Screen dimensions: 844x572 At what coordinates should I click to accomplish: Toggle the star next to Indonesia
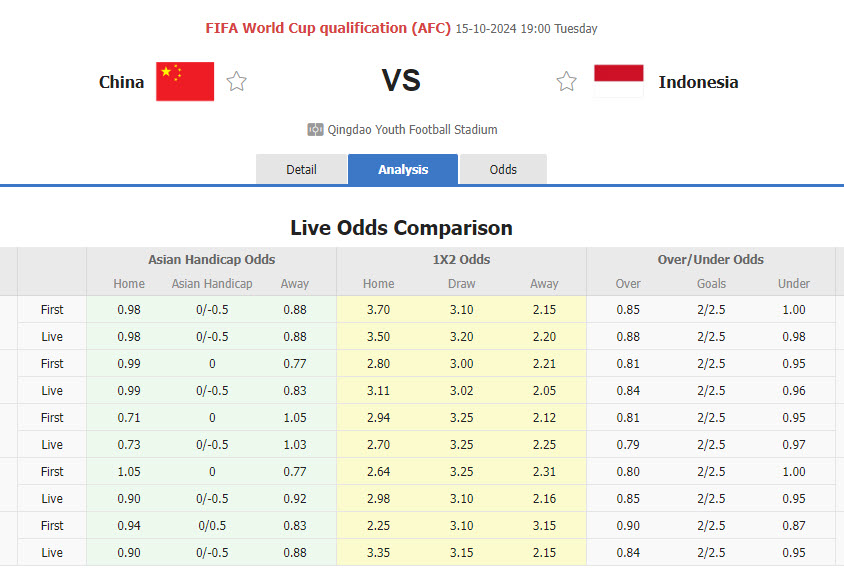click(x=566, y=82)
